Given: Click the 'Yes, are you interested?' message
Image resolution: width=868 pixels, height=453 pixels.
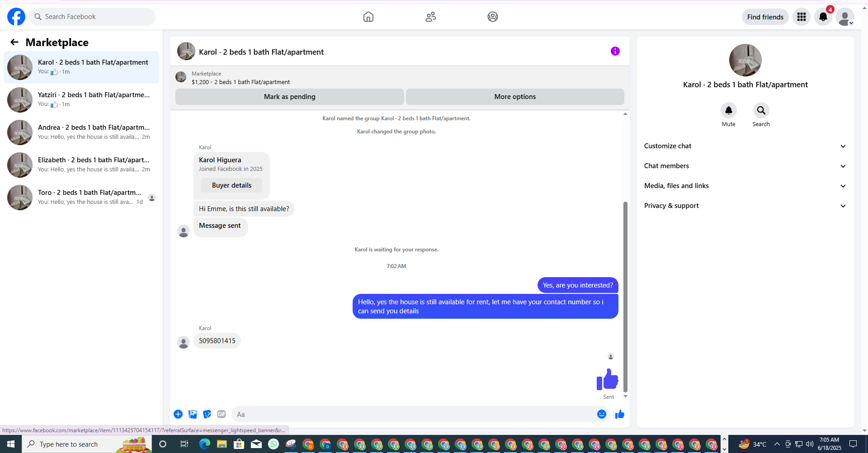Looking at the screenshot, I should coord(578,285).
